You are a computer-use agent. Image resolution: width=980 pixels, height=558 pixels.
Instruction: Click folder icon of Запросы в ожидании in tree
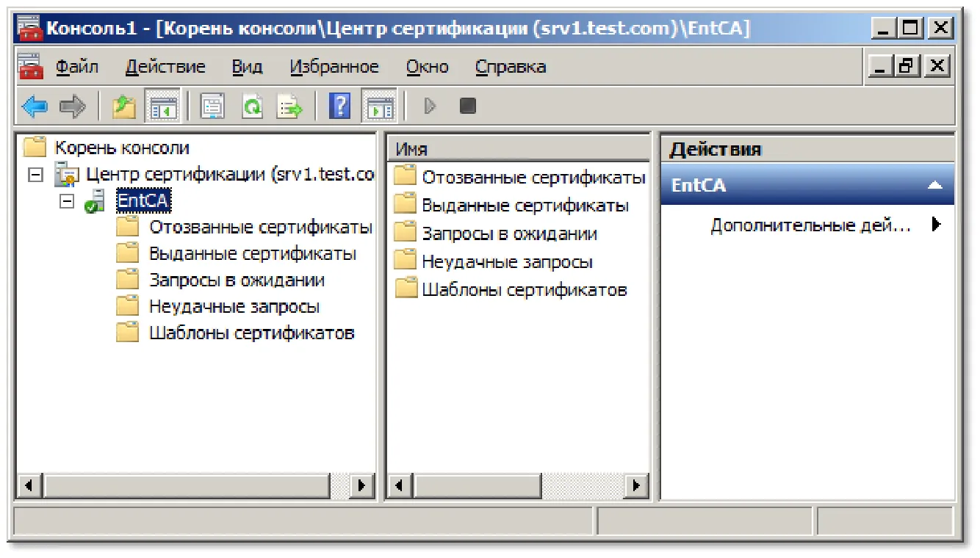128,280
